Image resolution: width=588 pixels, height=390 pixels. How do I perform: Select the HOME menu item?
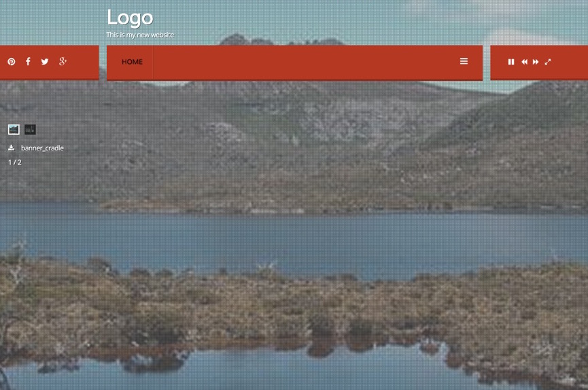[x=132, y=62]
